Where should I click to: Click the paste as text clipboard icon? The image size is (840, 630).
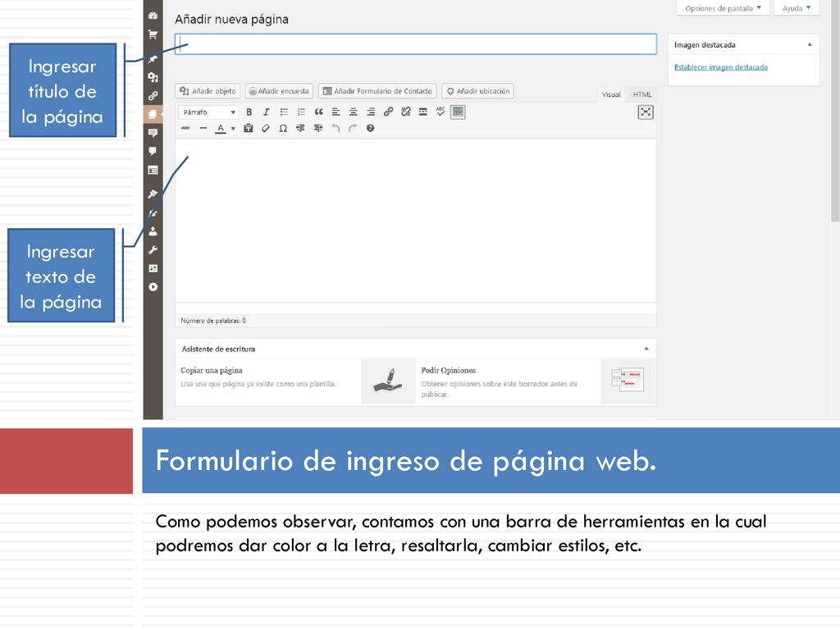click(248, 128)
